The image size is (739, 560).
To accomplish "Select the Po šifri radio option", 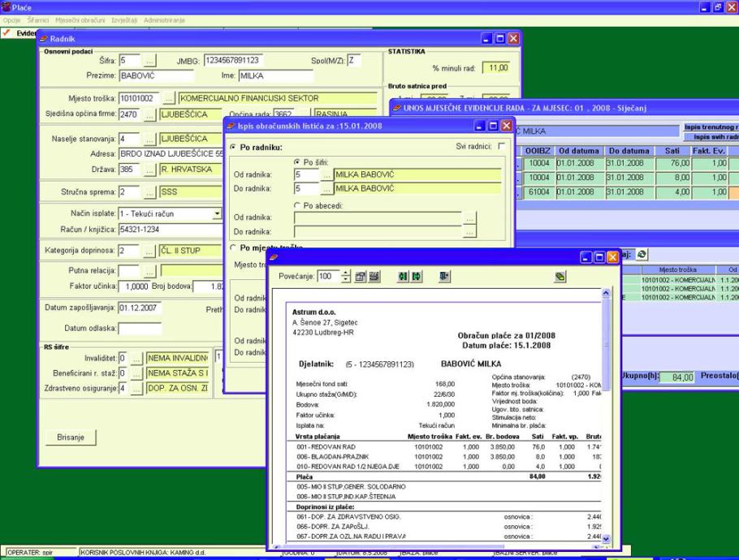I will pos(297,162).
